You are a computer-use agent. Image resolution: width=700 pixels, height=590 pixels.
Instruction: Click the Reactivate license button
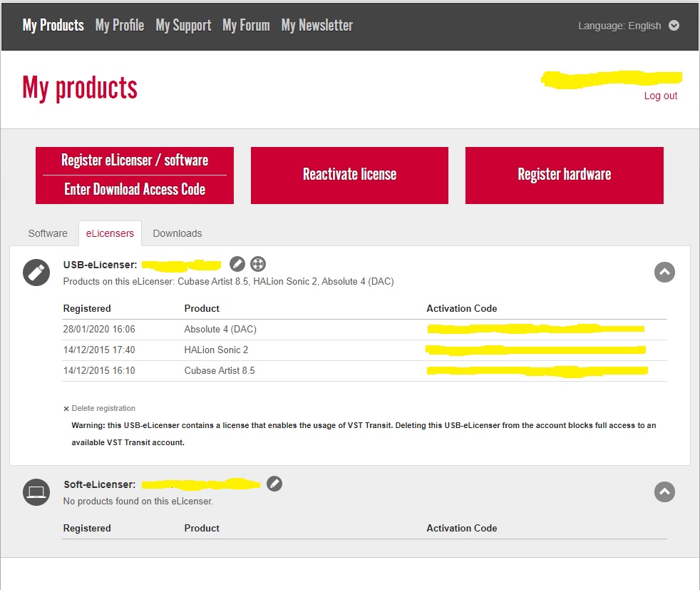coord(349,176)
